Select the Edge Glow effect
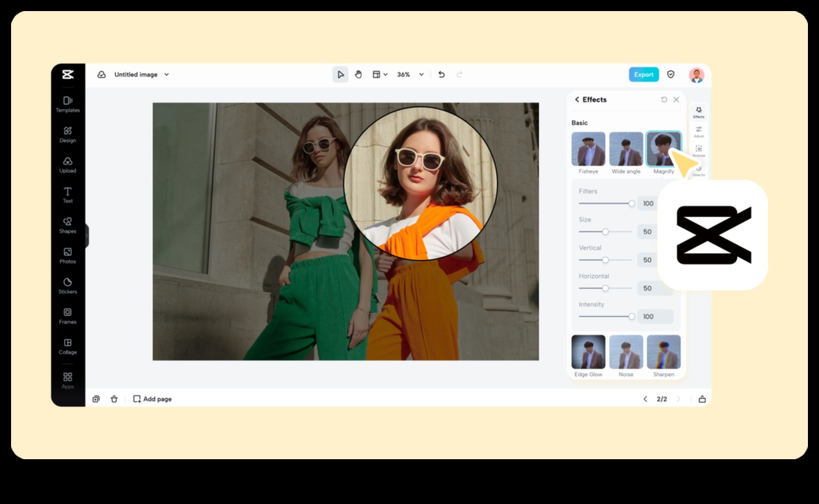The image size is (819, 504). (588, 352)
